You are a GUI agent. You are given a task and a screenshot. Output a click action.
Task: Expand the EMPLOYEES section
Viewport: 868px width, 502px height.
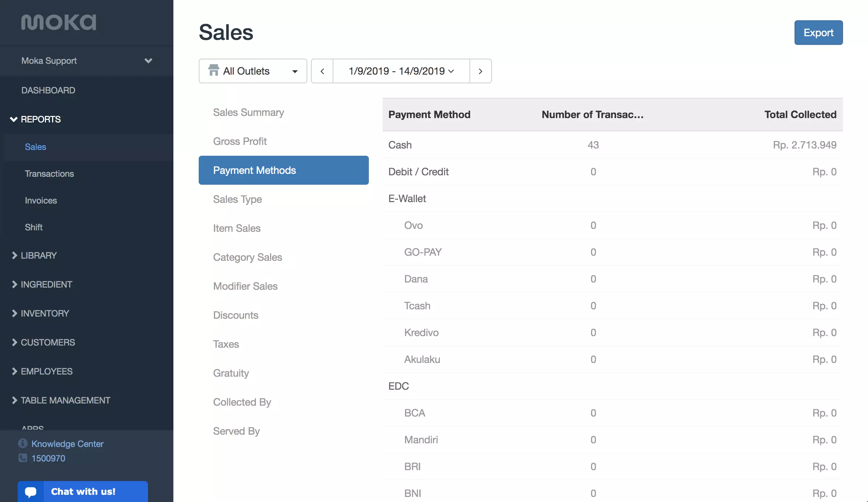(42, 371)
